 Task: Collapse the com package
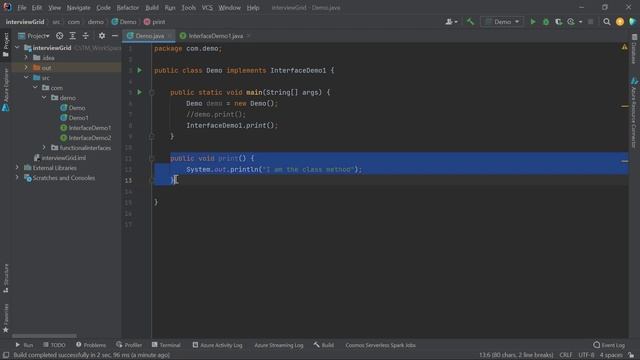(x=35, y=88)
